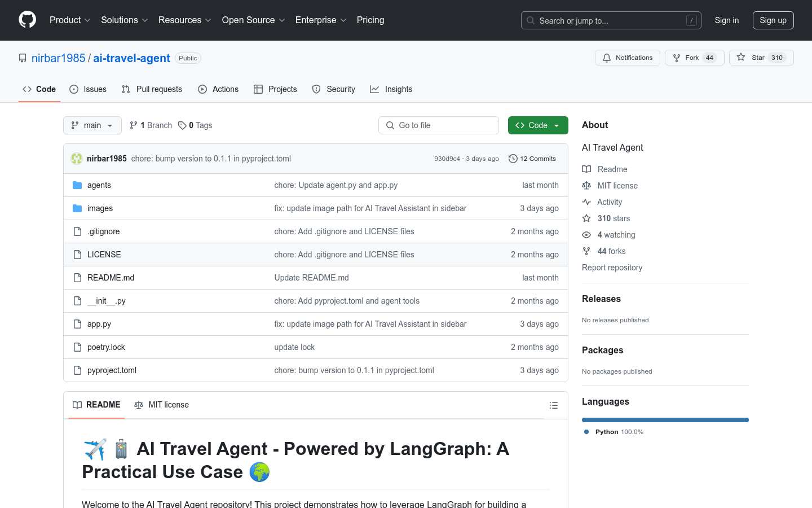Screen dimensions: 812x508
Task: Open the green Code dropdown button
Action: coord(538,125)
